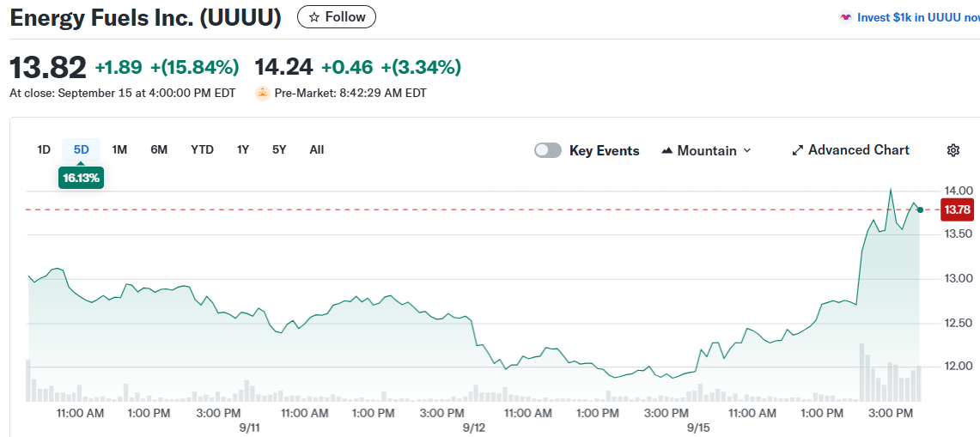
Task: Follow the UUUU stock ticker
Action: pyautogui.click(x=336, y=17)
